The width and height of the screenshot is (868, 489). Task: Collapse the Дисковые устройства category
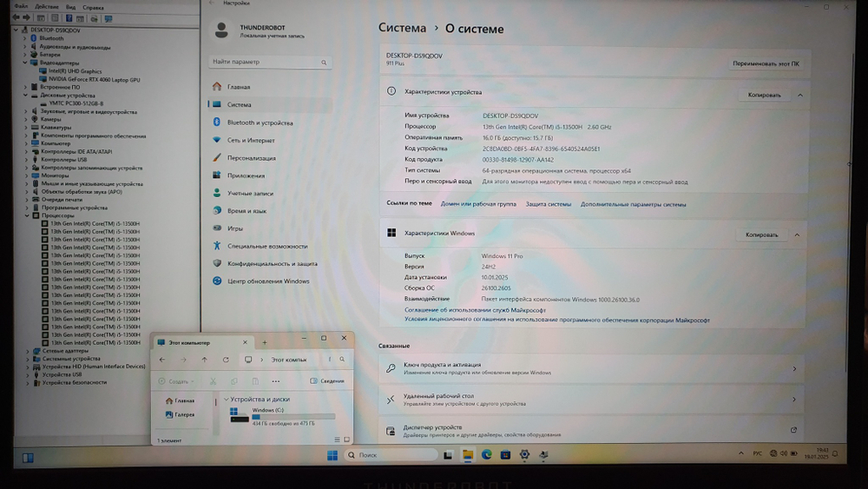25,96
